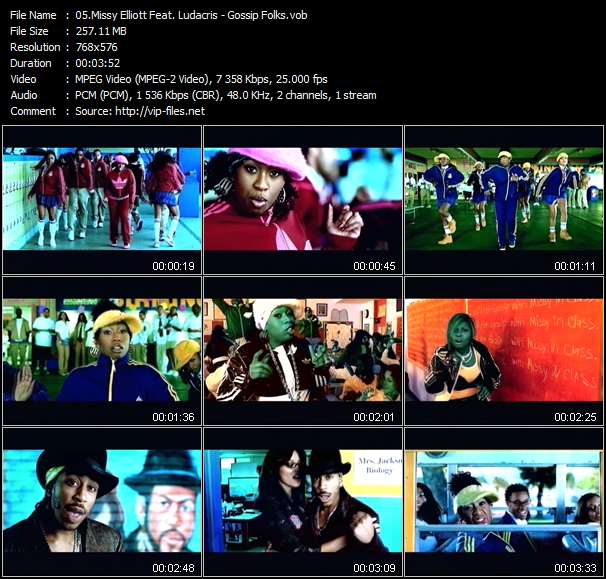Click the PCM audio details line
The image size is (606, 579).
[x=226, y=95]
